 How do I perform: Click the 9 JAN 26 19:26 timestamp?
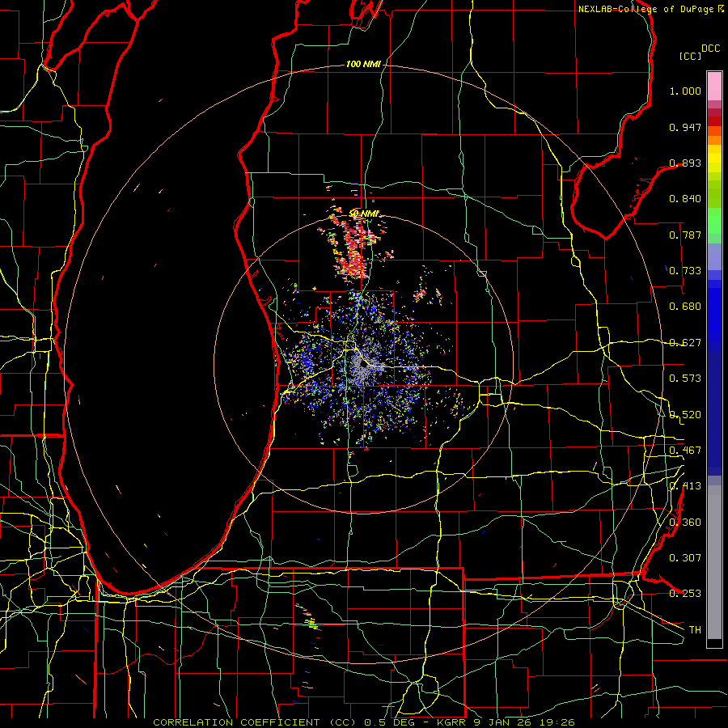pyautogui.click(x=523, y=722)
